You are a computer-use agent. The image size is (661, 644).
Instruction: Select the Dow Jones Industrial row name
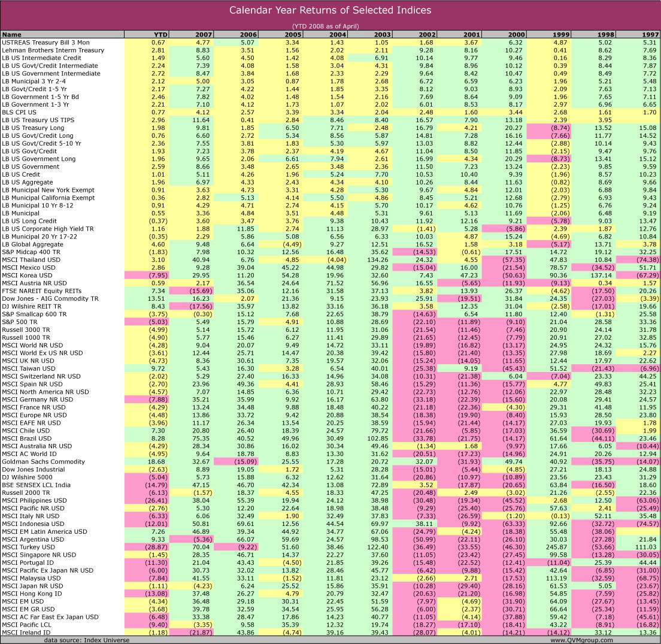(x=34, y=470)
